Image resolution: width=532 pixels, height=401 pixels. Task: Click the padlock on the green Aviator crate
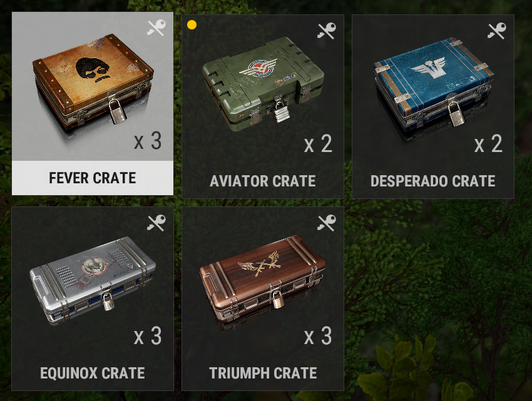[282, 112]
